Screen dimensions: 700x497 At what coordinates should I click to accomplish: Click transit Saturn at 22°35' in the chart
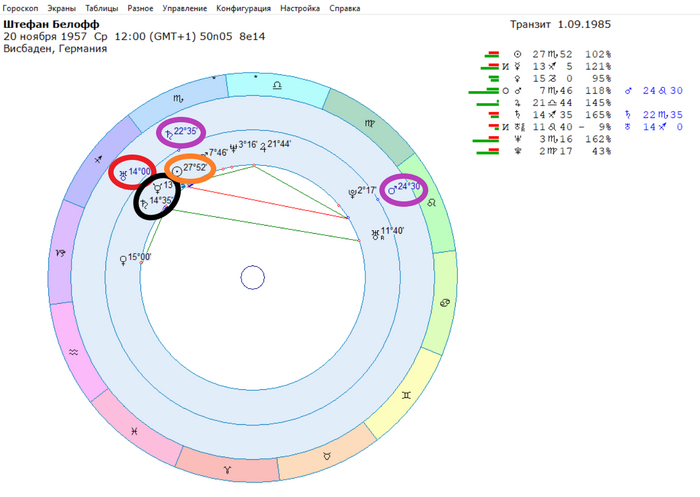[181, 132]
